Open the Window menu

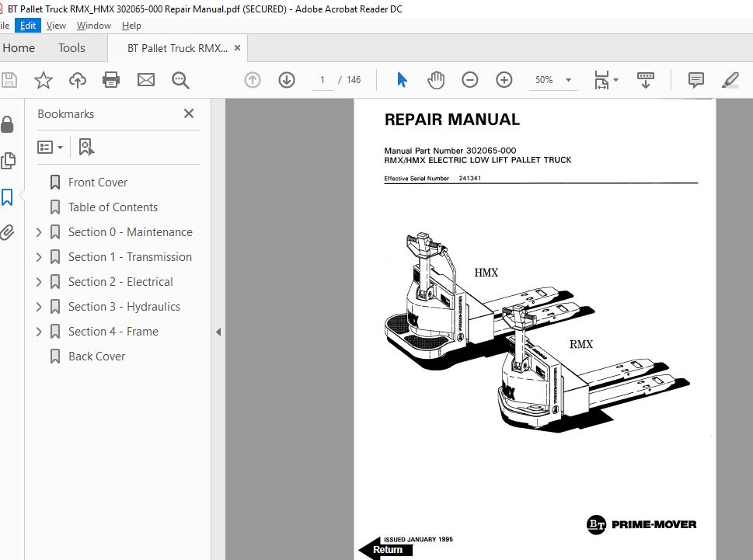point(93,26)
